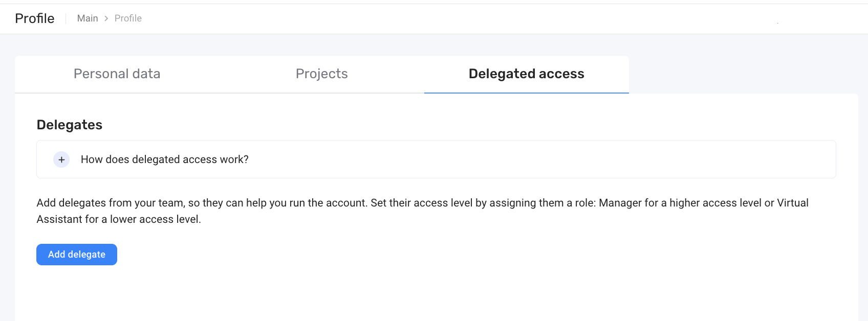The image size is (868, 321).
Task: Click the divider between the Profile title and breadcrumb
Action: (x=66, y=18)
